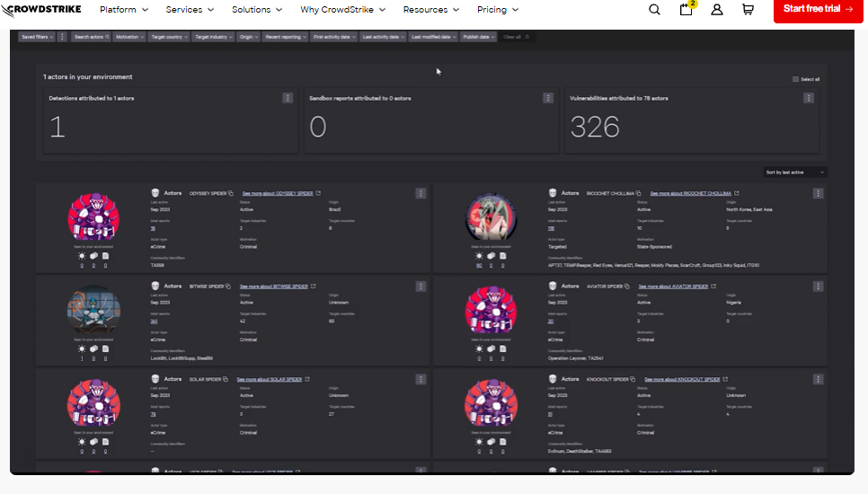This screenshot has width=868, height=494.
Task: Click Clear all filters
Action: tap(516, 37)
